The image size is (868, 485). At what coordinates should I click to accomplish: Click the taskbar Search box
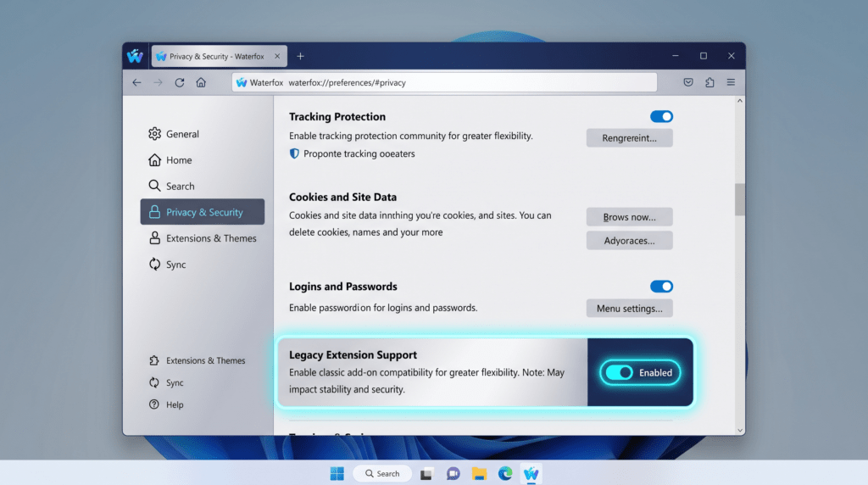382,473
